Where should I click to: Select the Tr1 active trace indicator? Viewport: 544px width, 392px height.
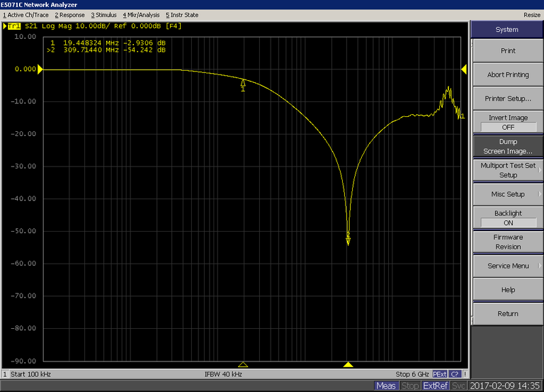point(15,26)
